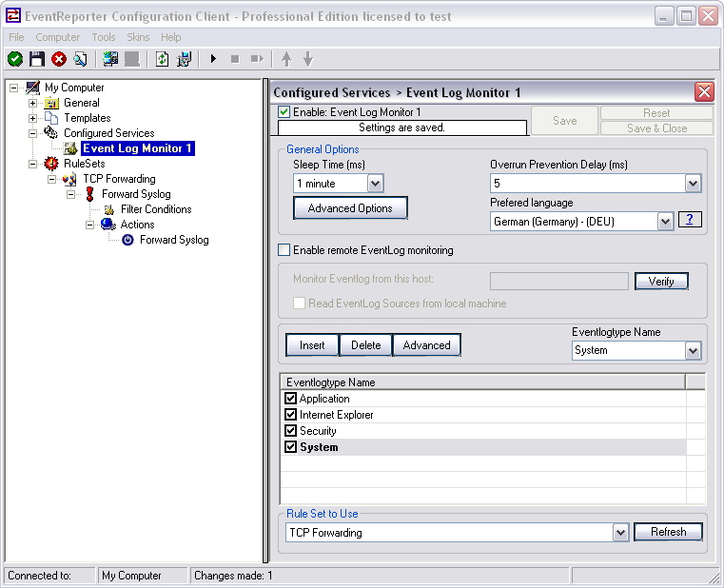
Task: Click the restart service toolbar icon
Action: click(x=257, y=59)
